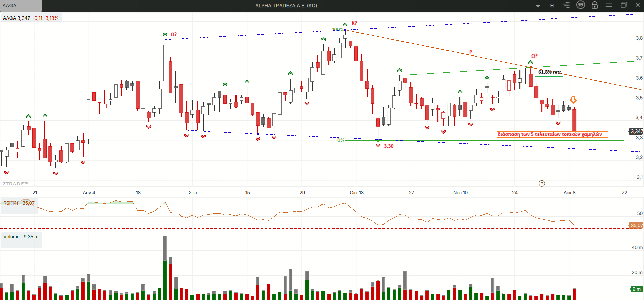Click the green 9 m volume tag
644x300 pixels.
[636, 289]
